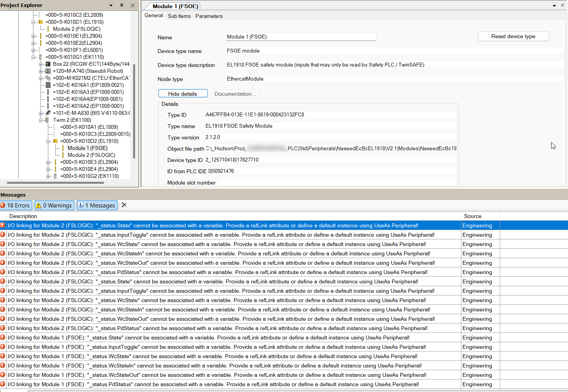
Task: Collapse the Term 2 (EK1100) tree node
Action: [40, 120]
